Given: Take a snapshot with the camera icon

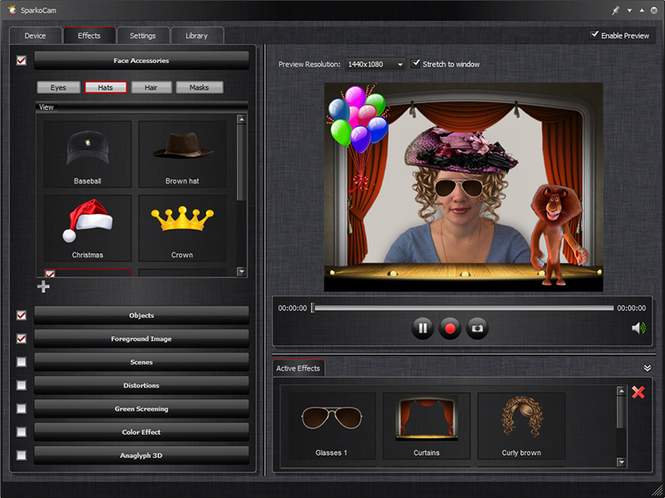Looking at the screenshot, I should click(x=478, y=328).
